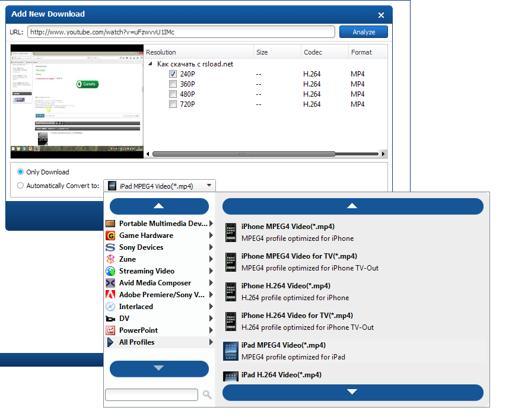Click the DV camera icon
Image resolution: width=512 pixels, height=420 pixels.
click(110, 319)
